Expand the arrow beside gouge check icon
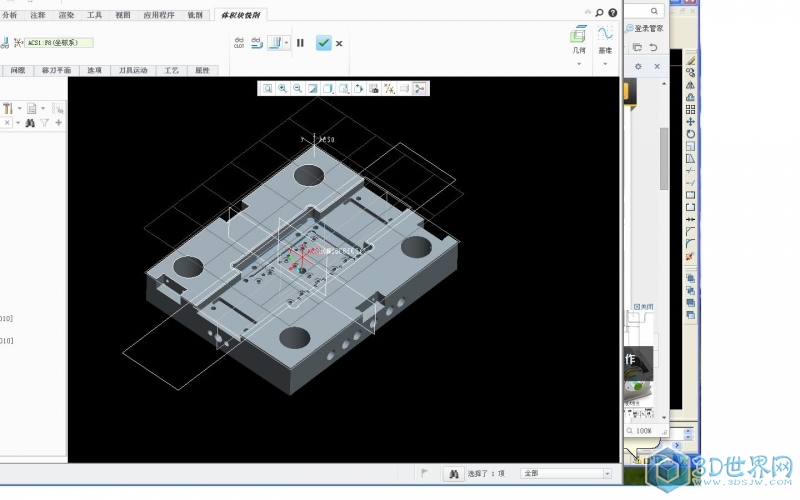Screen dimensions: 800x500 [286, 43]
